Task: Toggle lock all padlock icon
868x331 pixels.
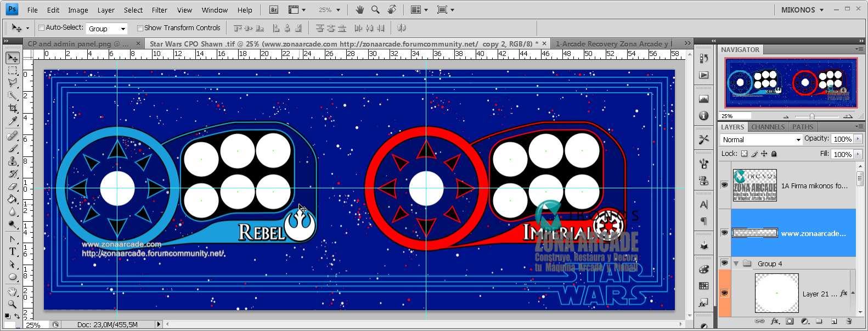Action: 774,154
